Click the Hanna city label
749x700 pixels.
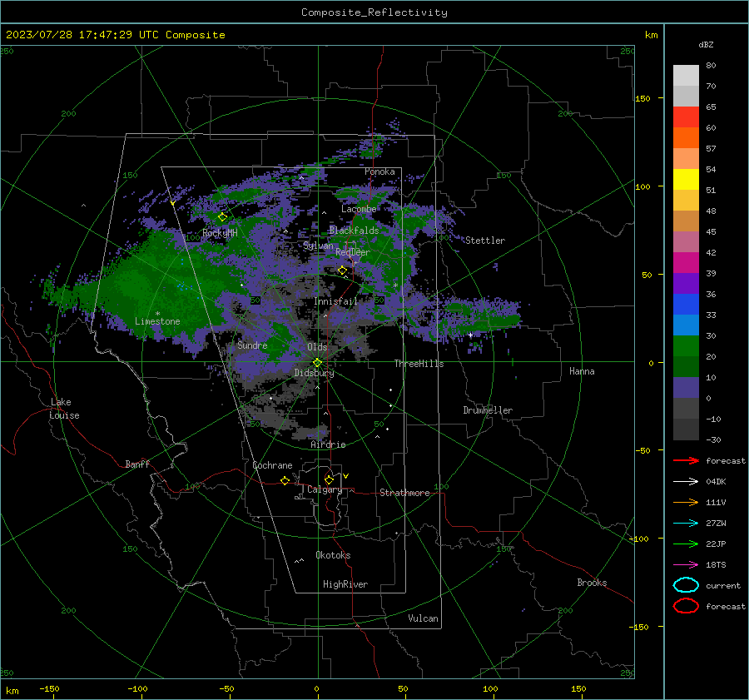click(582, 371)
